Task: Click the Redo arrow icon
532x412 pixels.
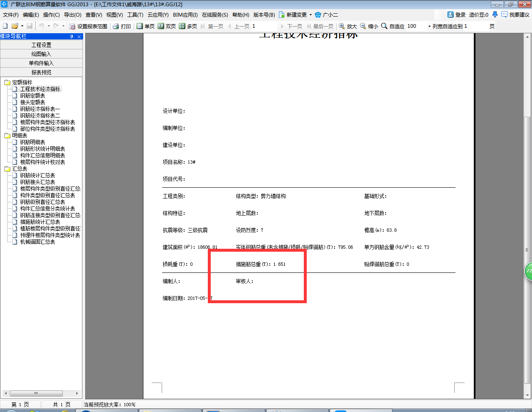Action: pos(56,26)
